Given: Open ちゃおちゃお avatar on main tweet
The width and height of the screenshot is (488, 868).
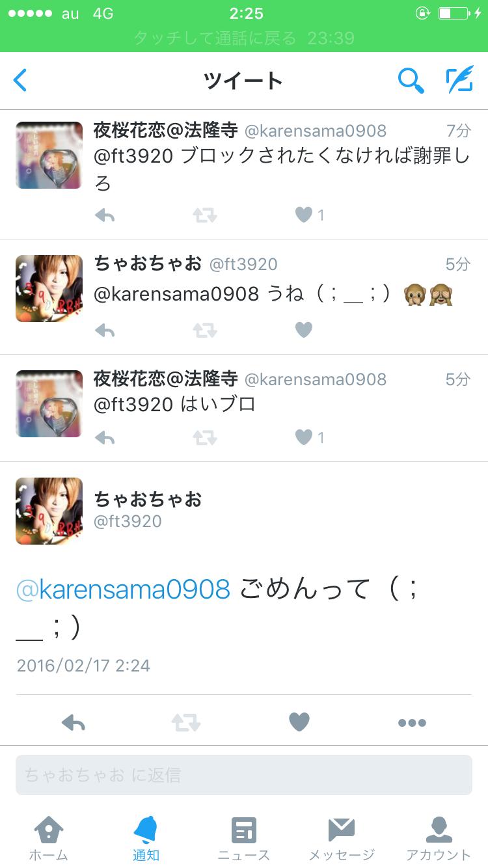Looking at the screenshot, I should pos(49,511).
